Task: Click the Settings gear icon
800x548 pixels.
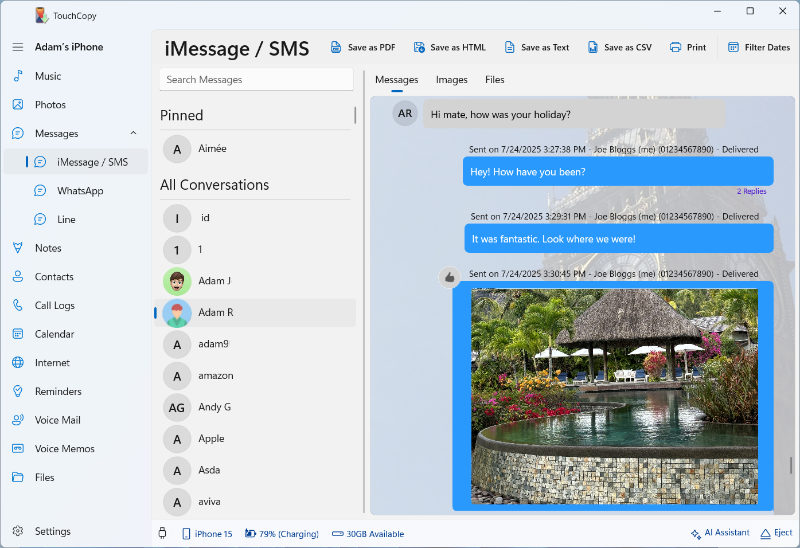Action: coord(18,531)
